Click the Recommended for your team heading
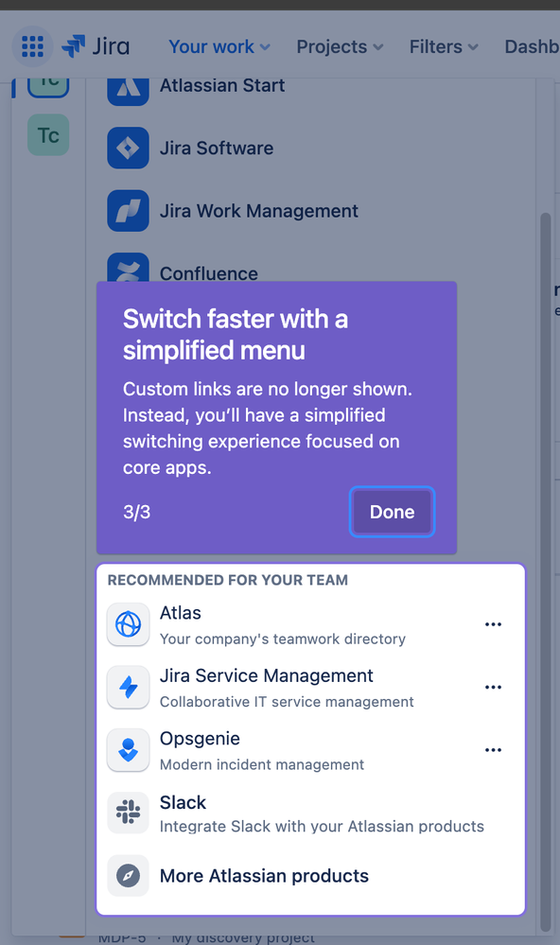This screenshot has width=560, height=945. click(228, 580)
